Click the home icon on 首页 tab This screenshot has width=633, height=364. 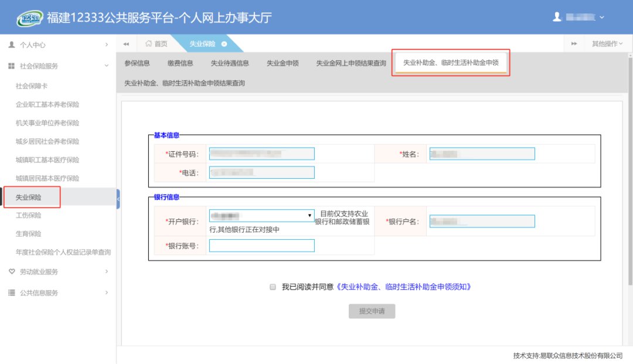tap(148, 44)
